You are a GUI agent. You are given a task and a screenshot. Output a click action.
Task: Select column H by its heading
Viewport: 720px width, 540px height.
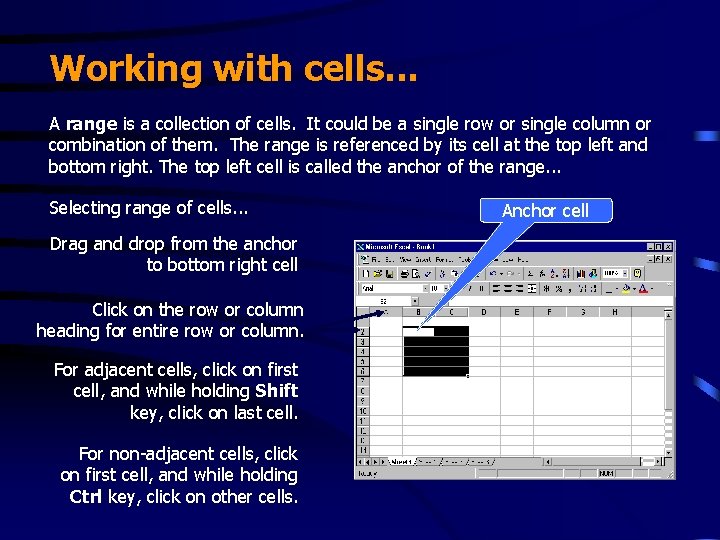(615, 312)
